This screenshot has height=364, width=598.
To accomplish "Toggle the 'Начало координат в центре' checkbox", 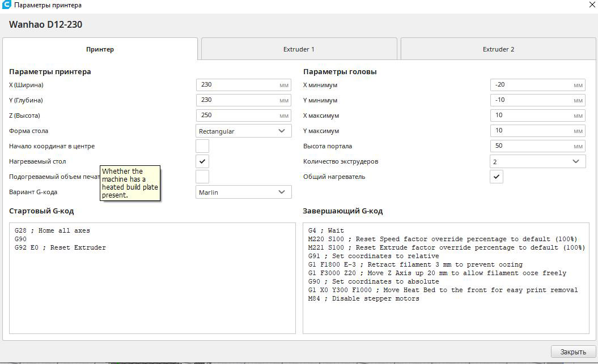I will (x=202, y=146).
